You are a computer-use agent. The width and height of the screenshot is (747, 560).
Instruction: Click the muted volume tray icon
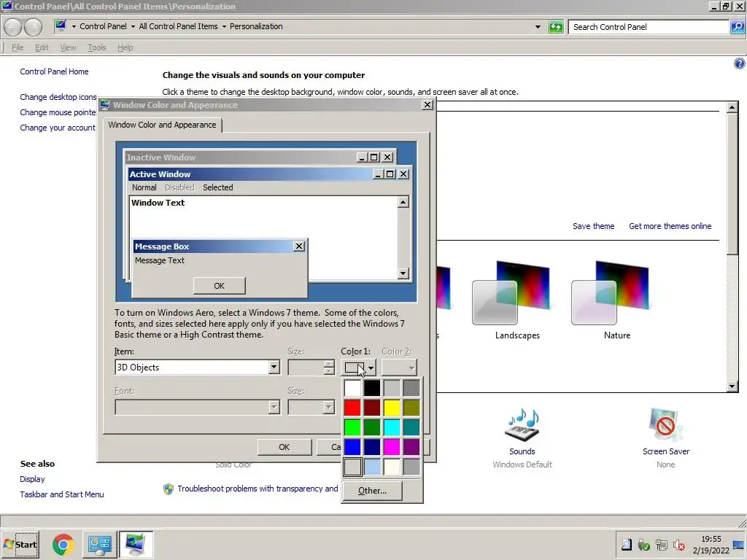pyautogui.click(x=679, y=545)
